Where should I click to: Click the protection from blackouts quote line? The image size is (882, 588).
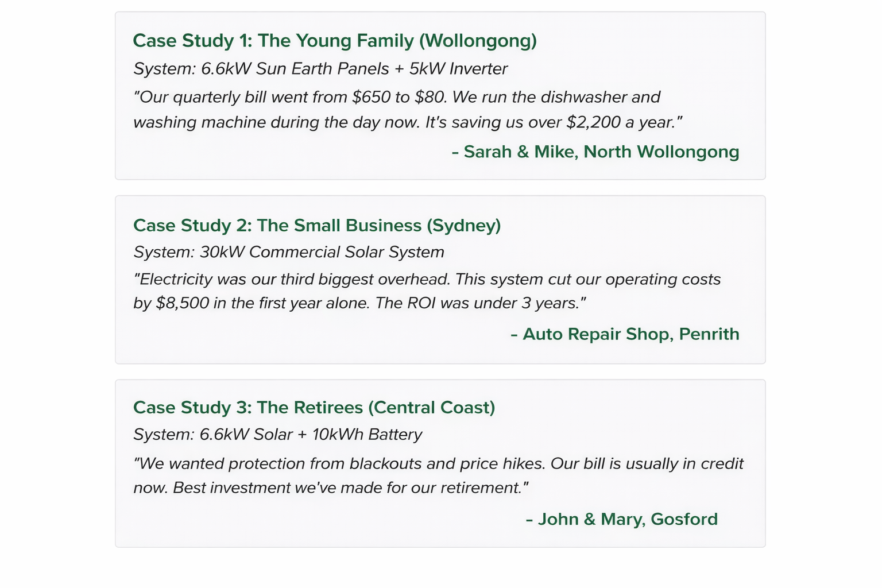[x=439, y=463]
